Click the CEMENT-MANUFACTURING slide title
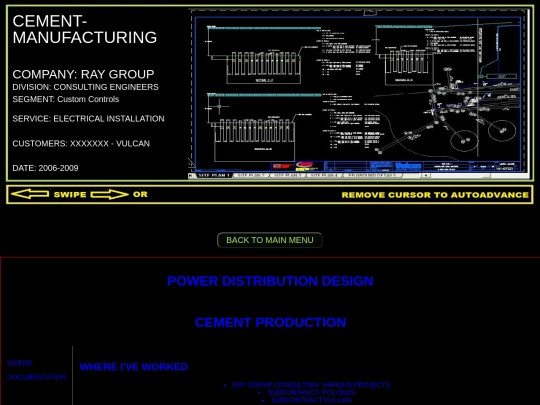The image size is (540, 405). click(x=85, y=29)
